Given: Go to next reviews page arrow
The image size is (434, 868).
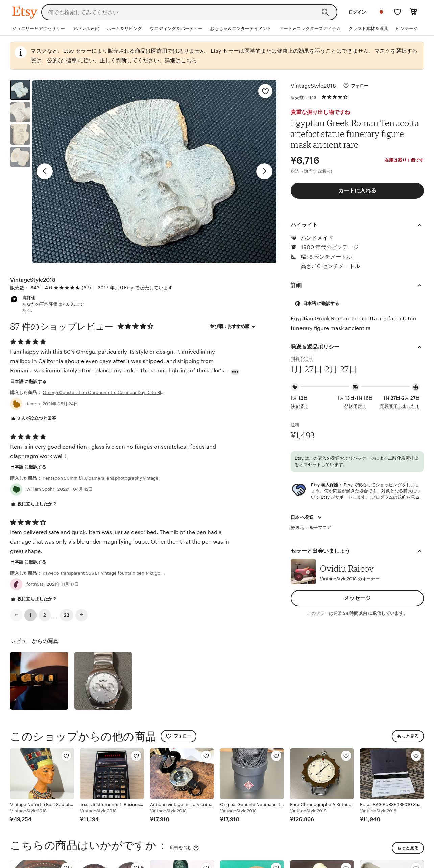Looking at the screenshot, I should (x=81, y=615).
